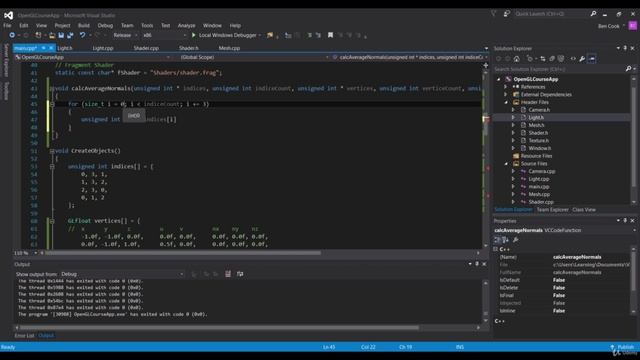This screenshot has height=360, width=640.
Task: Toggle auto-hide pin on Properties panel
Action: coord(625,220)
